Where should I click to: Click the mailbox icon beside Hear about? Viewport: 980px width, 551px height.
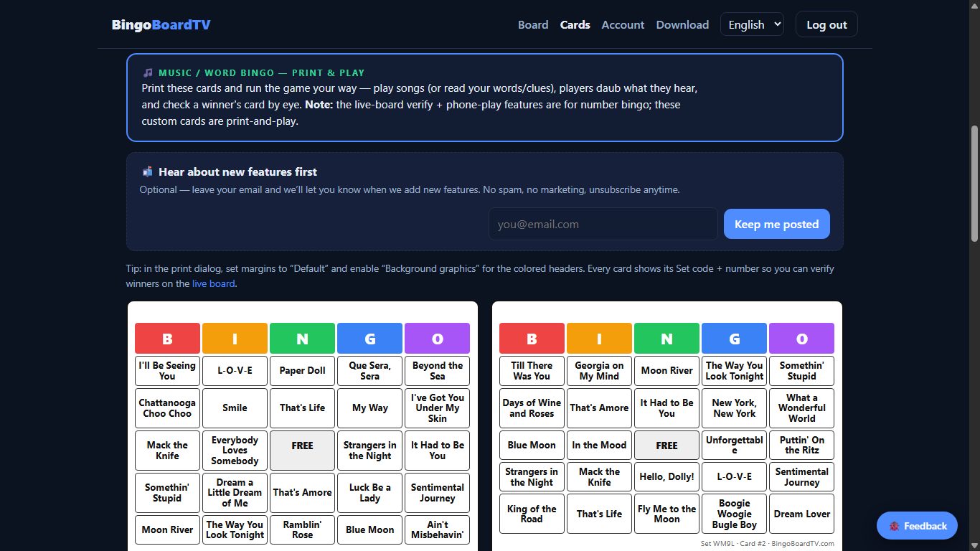coord(148,171)
